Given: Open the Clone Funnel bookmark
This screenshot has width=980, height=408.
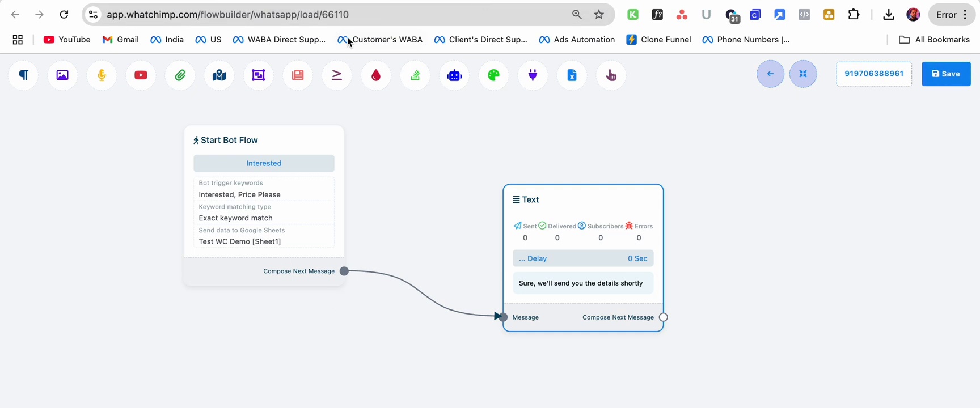Looking at the screenshot, I should pyautogui.click(x=658, y=40).
